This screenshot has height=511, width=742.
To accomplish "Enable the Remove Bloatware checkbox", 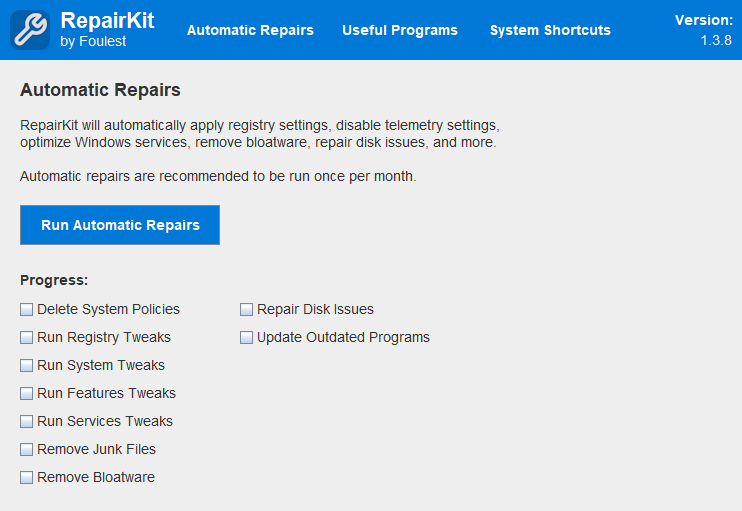I will tap(26, 477).
